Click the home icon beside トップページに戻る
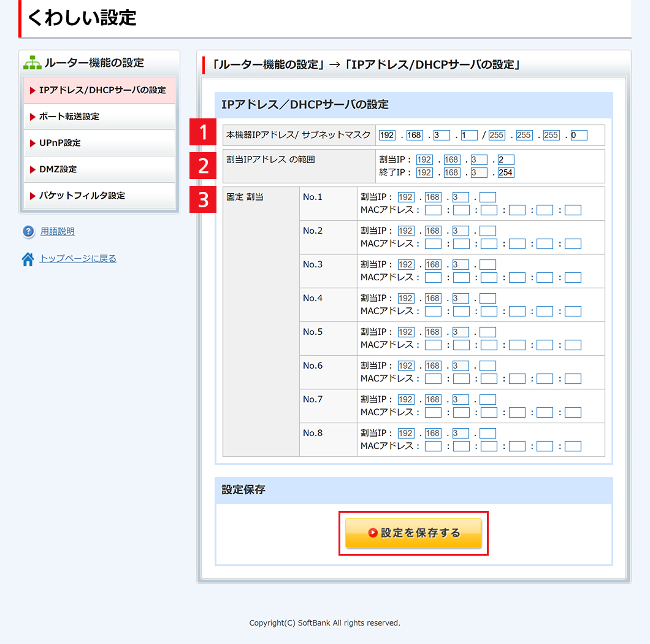650x644 pixels. pyautogui.click(x=28, y=259)
